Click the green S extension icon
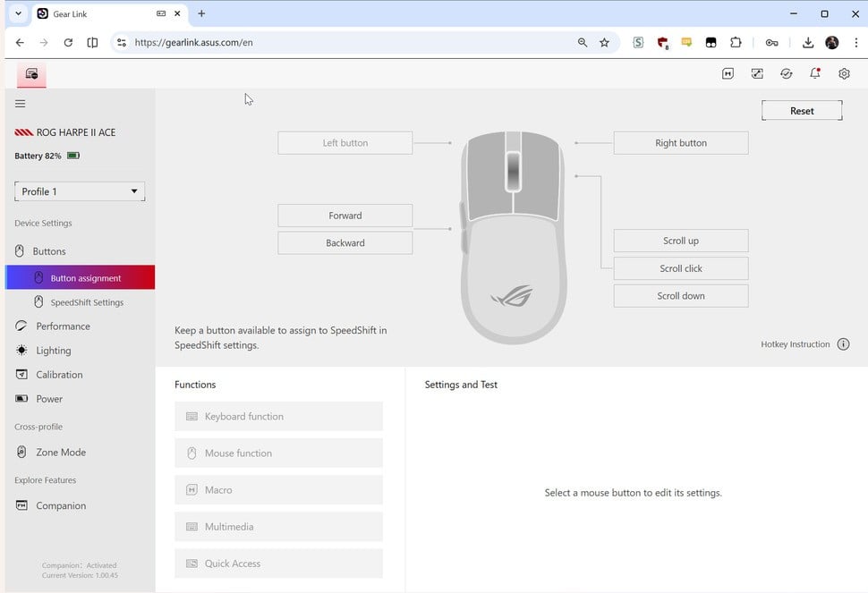 coord(638,43)
